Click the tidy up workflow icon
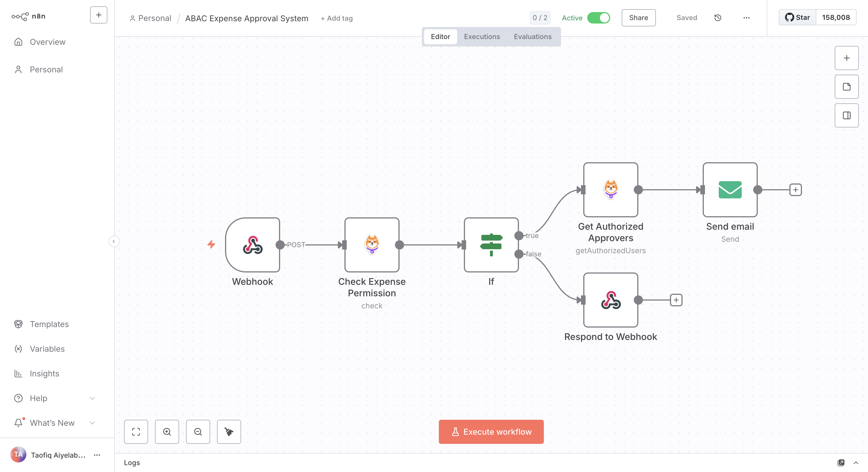 pyautogui.click(x=229, y=432)
